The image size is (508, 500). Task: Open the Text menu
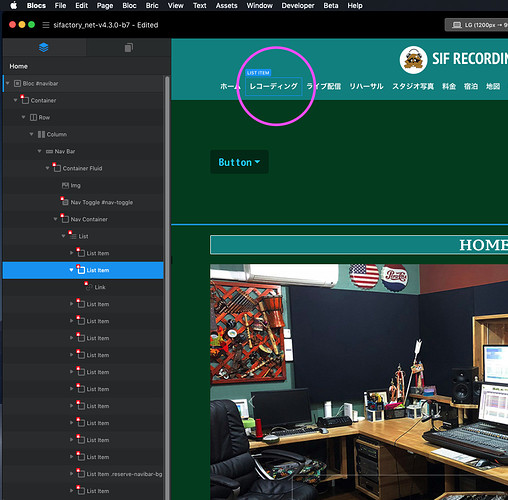pyautogui.click(x=200, y=6)
